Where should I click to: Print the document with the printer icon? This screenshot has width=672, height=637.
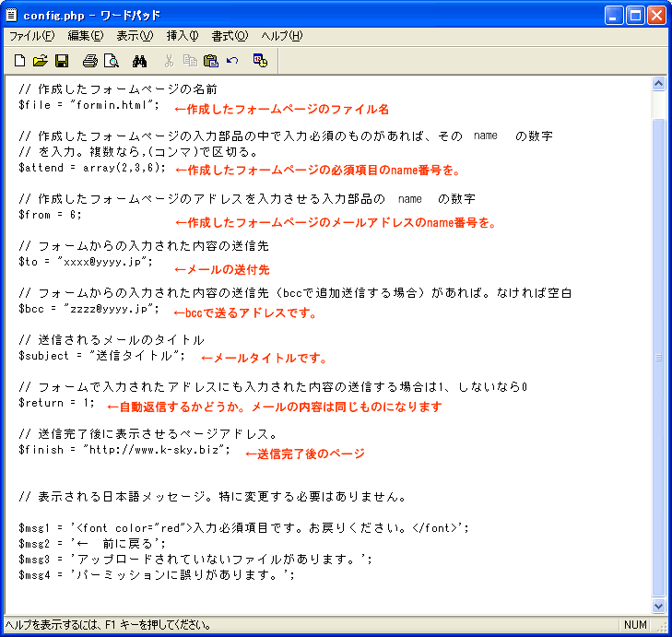coord(90,62)
